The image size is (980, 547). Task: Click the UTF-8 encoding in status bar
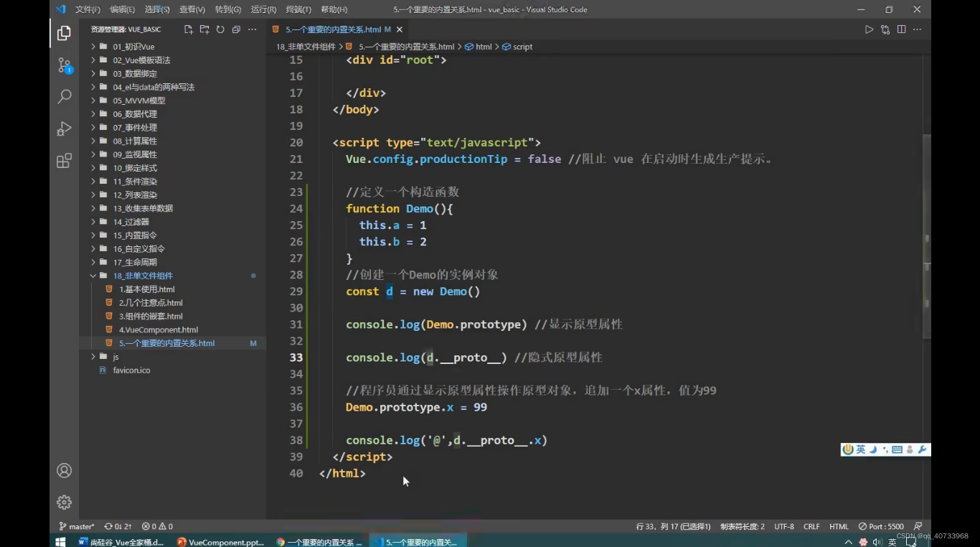(784, 526)
